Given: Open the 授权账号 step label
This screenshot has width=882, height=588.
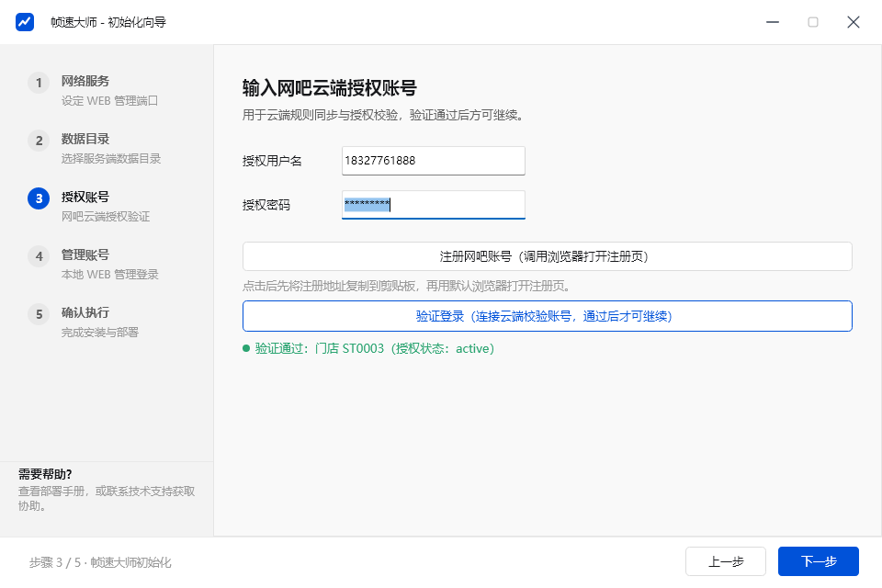Looking at the screenshot, I should click(x=85, y=197).
